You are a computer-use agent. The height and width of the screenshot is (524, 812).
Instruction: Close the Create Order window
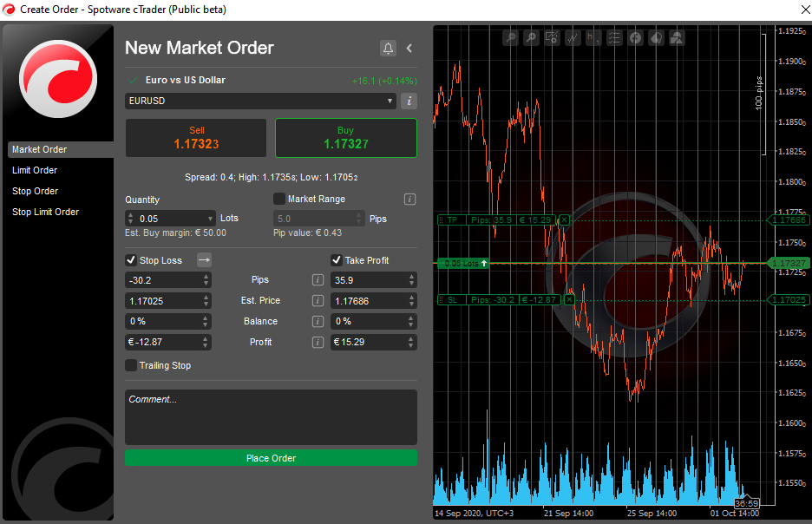[x=806, y=10]
